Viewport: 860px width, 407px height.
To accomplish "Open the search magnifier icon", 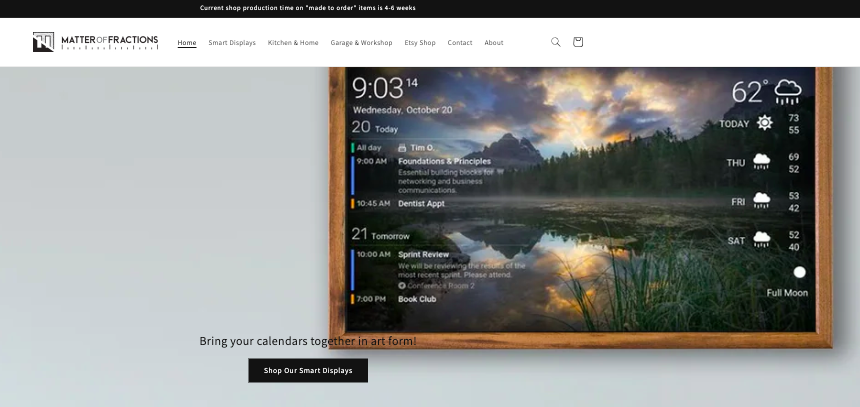I will 556,42.
